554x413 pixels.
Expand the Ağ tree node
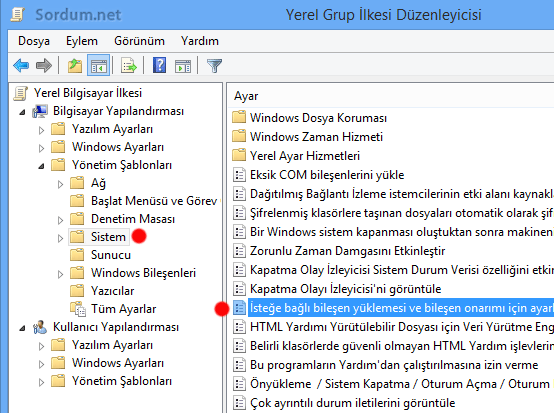tap(60, 184)
